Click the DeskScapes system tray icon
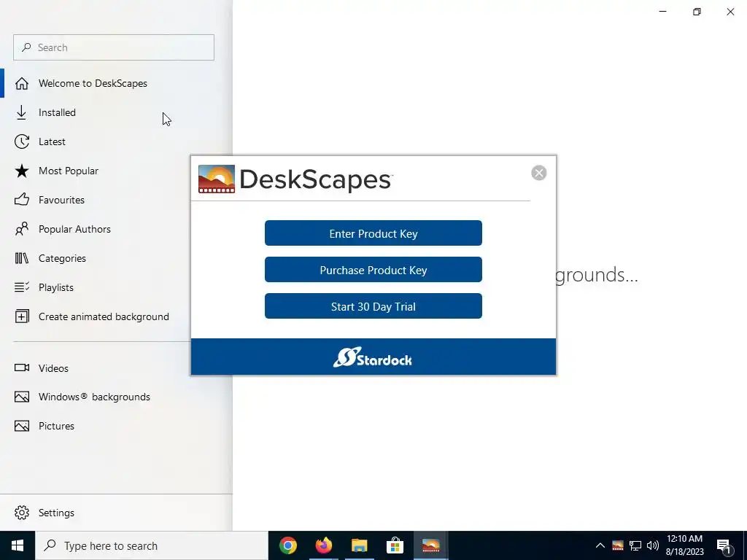The height and width of the screenshot is (560, 747). tap(618, 545)
